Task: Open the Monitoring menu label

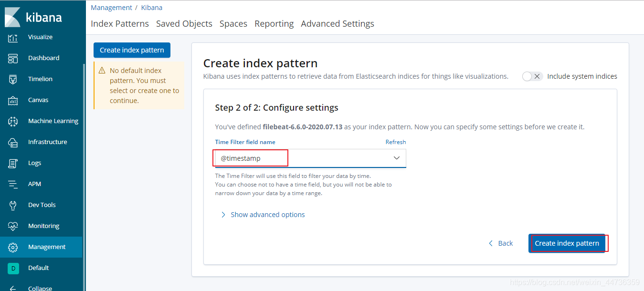Action: tap(44, 226)
